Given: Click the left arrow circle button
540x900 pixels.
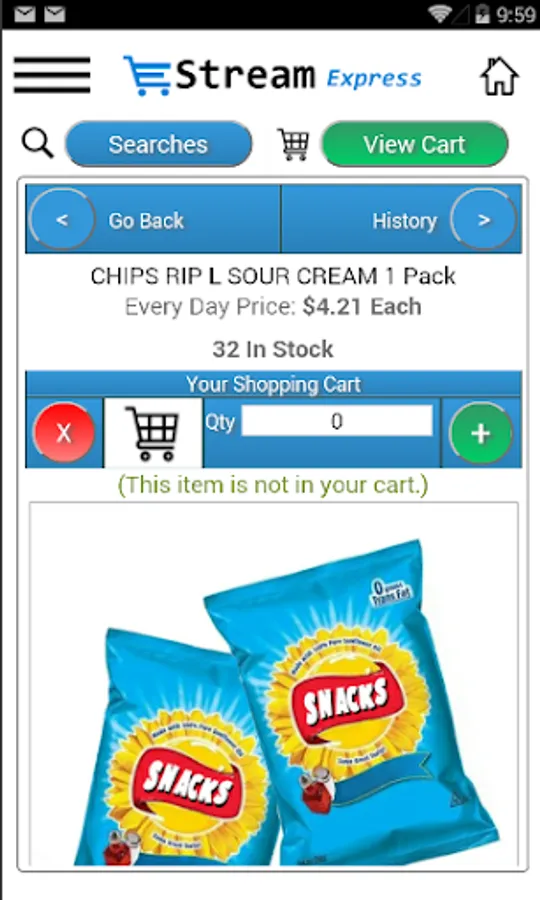Looking at the screenshot, I should click(62, 219).
